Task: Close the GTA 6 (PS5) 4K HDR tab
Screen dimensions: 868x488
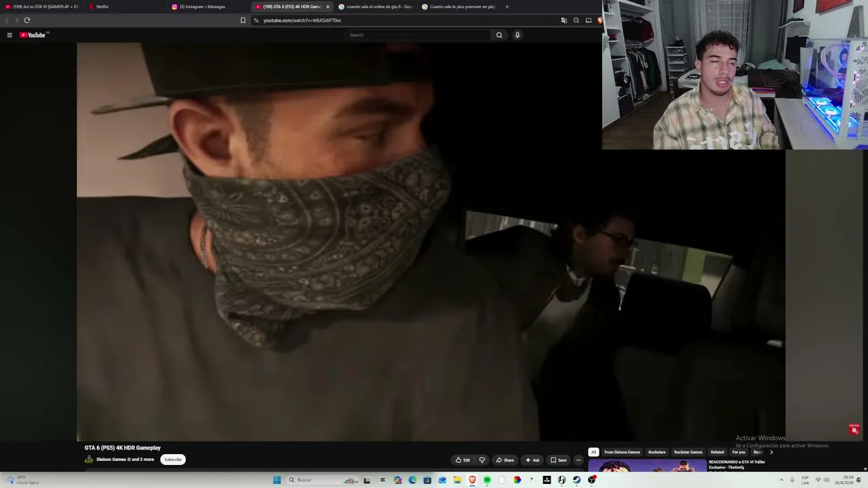Action: pyautogui.click(x=328, y=7)
